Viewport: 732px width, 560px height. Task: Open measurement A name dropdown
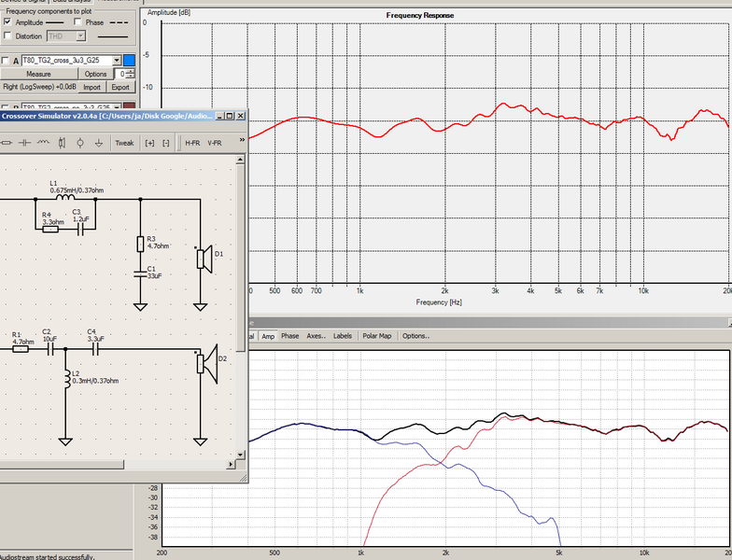coord(117,60)
